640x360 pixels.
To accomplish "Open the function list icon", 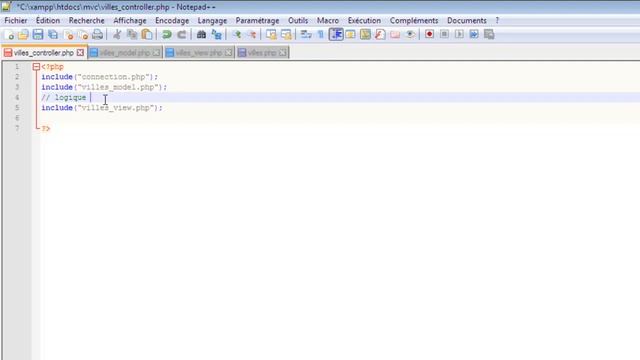I will [x=380, y=35].
